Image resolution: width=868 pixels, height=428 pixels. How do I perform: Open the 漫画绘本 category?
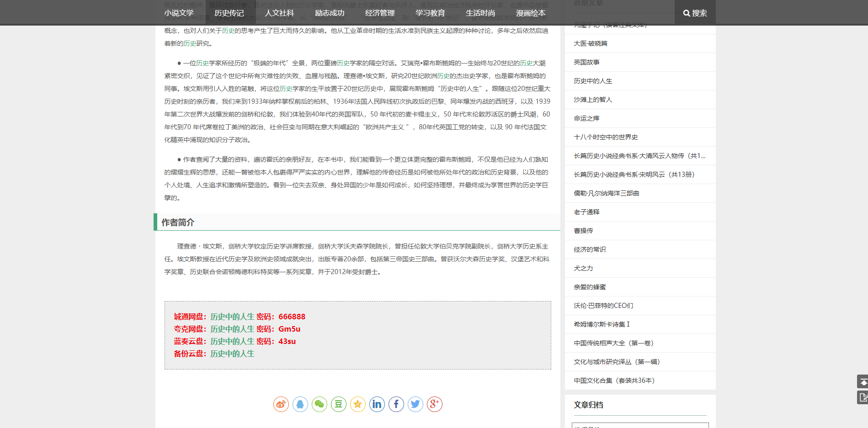(531, 13)
